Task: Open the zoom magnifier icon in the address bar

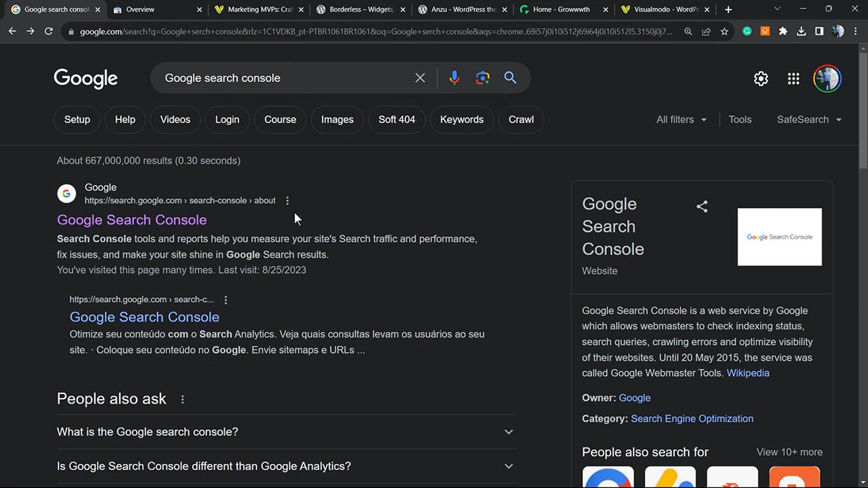Action: [688, 31]
